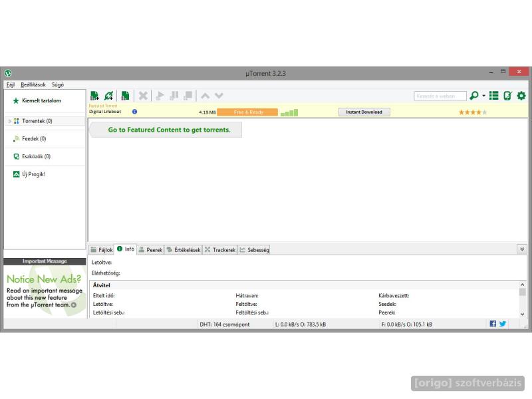Click the Start torrent play icon
Screen dimensions: 532x399
160,96
